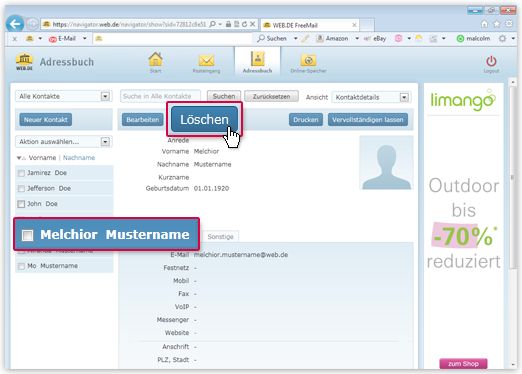
Task: Click the page vertical scrollbar
Action: tap(513, 177)
